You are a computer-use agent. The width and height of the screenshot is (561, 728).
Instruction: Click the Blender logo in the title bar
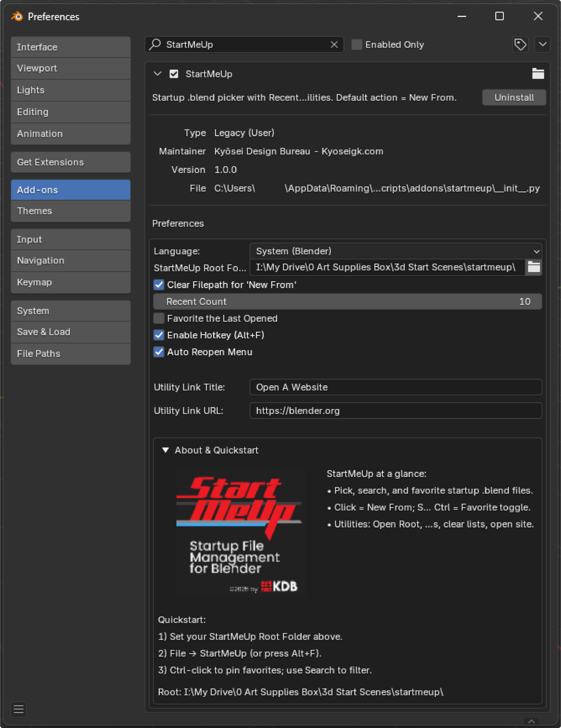pos(17,16)
